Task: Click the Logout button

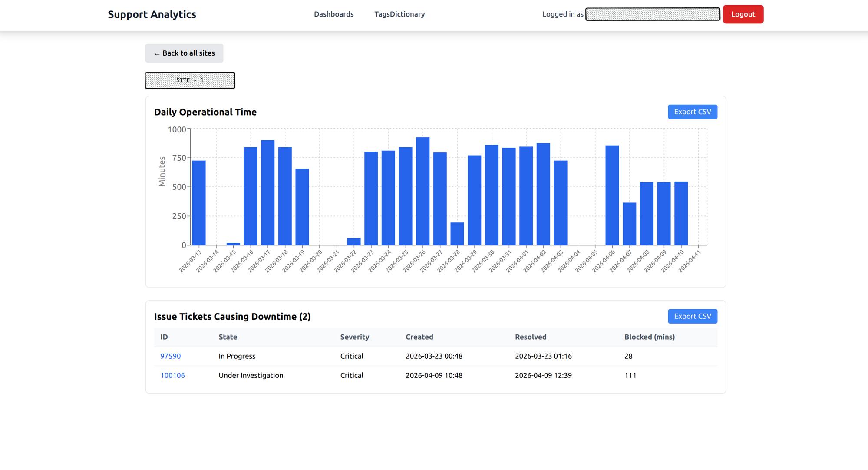Action: coord(743,14)
